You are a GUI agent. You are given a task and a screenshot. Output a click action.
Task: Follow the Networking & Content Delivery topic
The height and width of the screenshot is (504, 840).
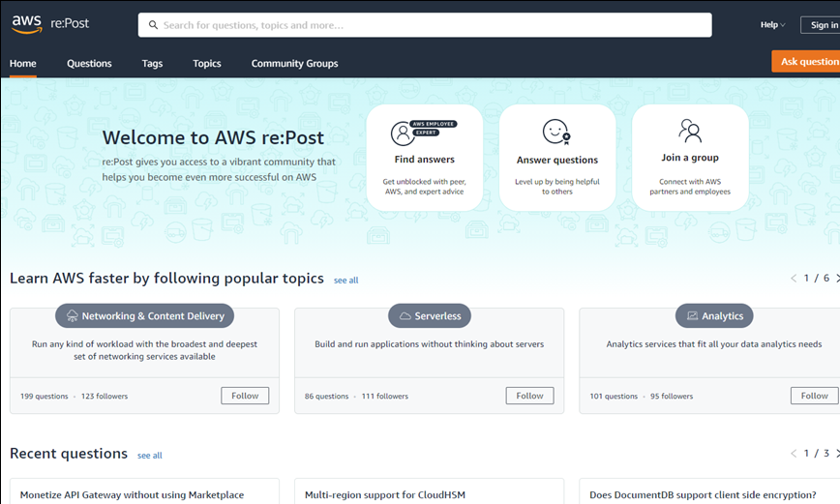[245, 396]
